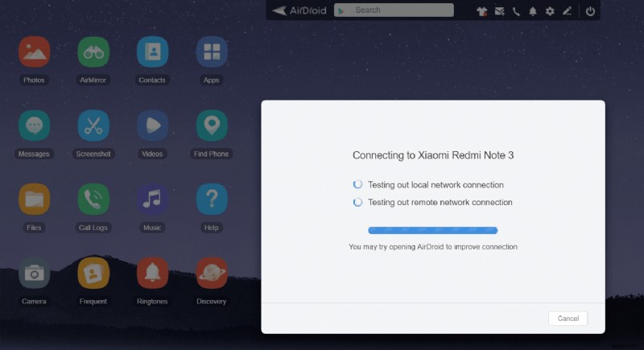Open the Files folder icon
This screenshot has height=350, width=644.
[x=34, y=200]
